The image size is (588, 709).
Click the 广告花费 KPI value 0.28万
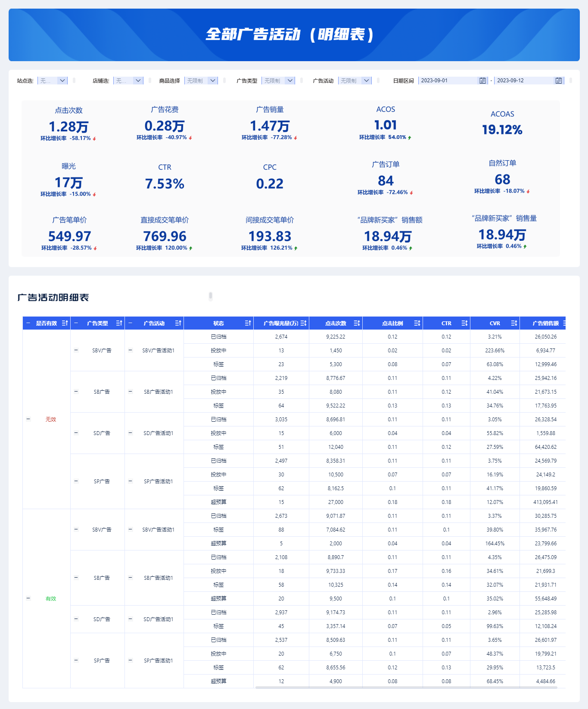pos(165,126)
